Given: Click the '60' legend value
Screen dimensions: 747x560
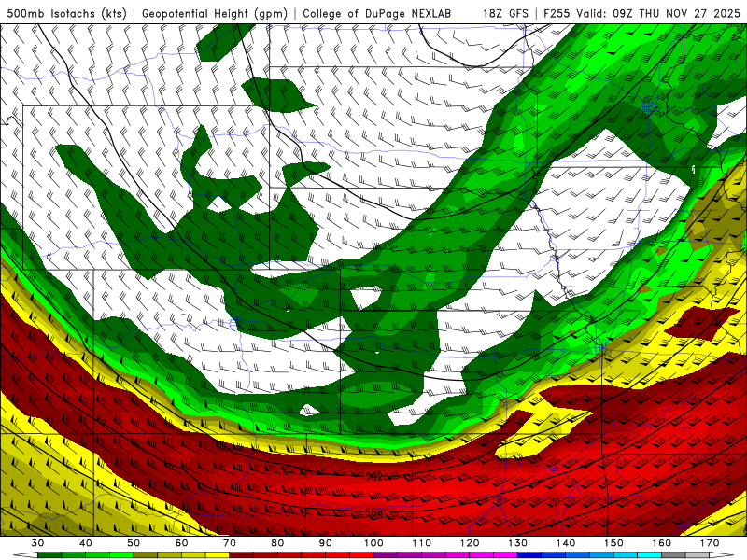Looking at the screenshot, I should 181,543.
